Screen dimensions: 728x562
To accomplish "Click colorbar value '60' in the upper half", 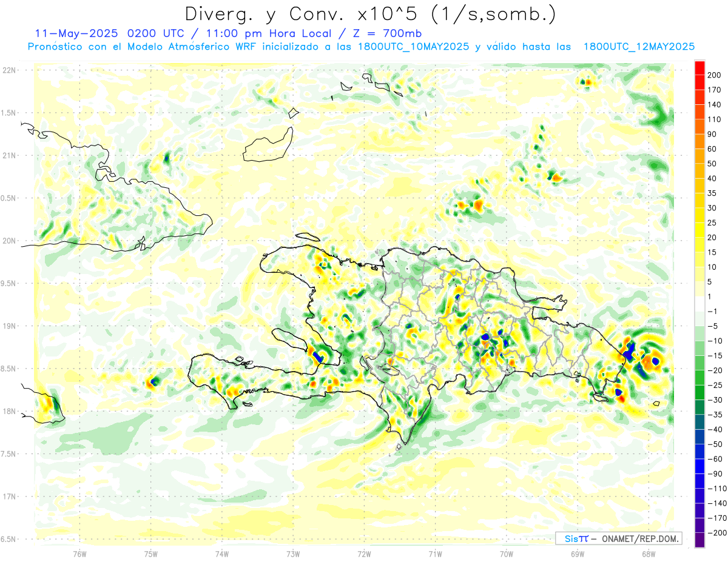I will pos(712,149).
